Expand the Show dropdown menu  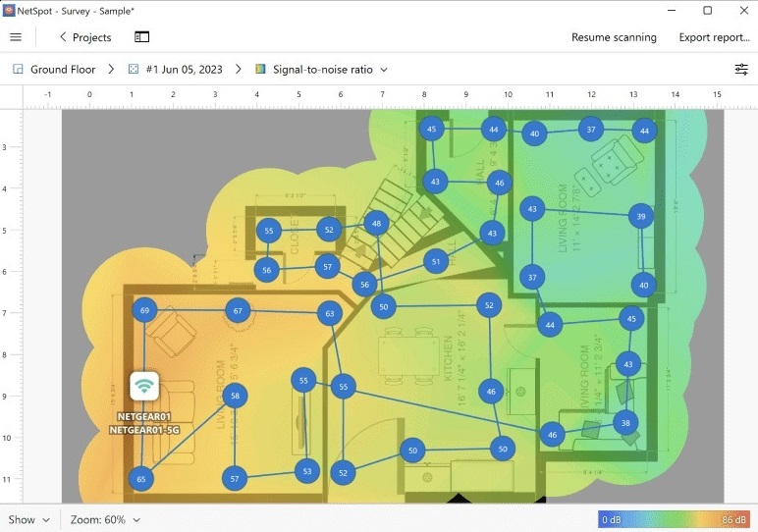(x=29, y=519)
